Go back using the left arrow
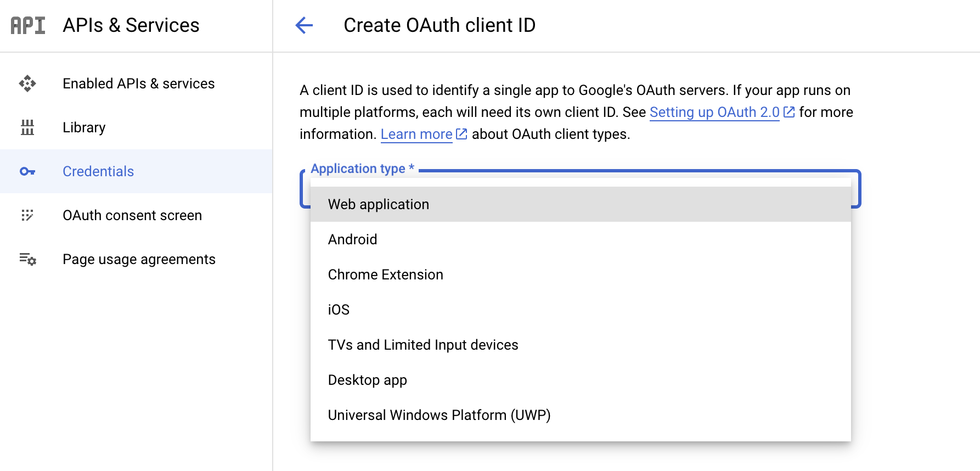This screenshot has height=471, width=980. (x=304, y=25)
